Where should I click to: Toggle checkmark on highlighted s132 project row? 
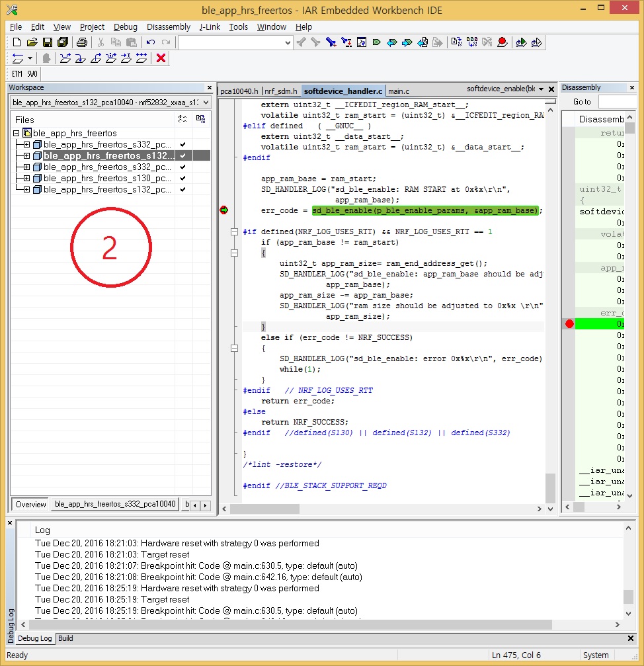tap(183, 155)
